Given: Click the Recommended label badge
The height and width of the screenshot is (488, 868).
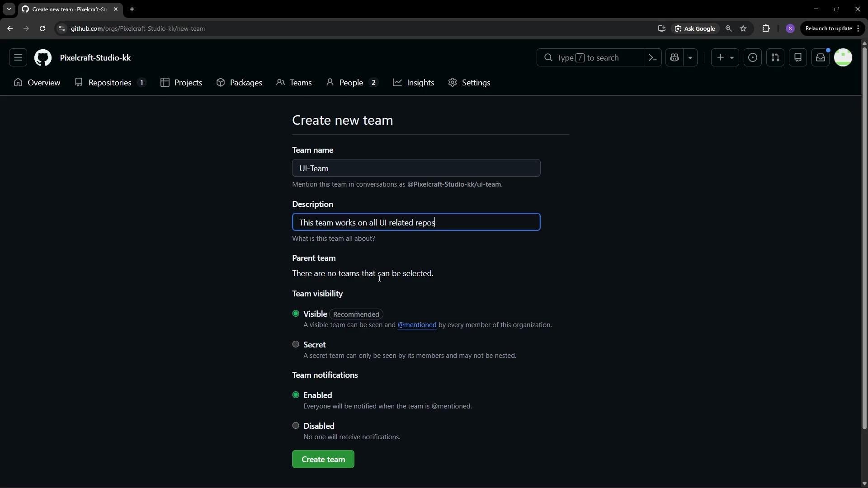Looking at the screenshot, I should click(x=356, y=314).
